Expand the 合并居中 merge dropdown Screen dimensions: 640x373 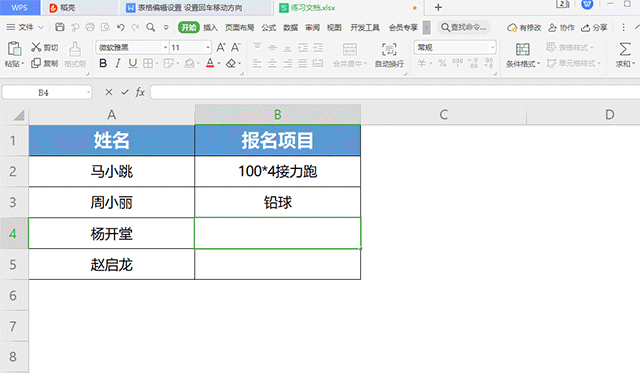pyautogui.click(x=365, y=64)
